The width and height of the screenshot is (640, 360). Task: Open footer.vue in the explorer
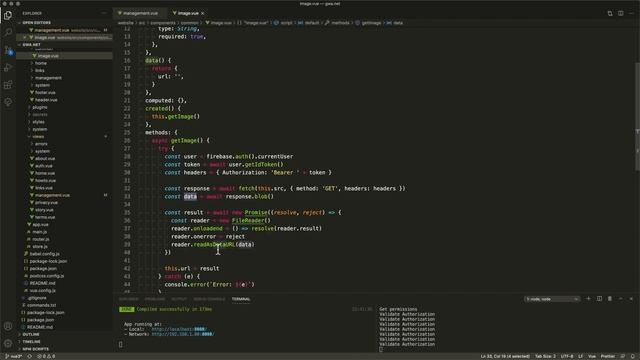click(x=45, y=93)
